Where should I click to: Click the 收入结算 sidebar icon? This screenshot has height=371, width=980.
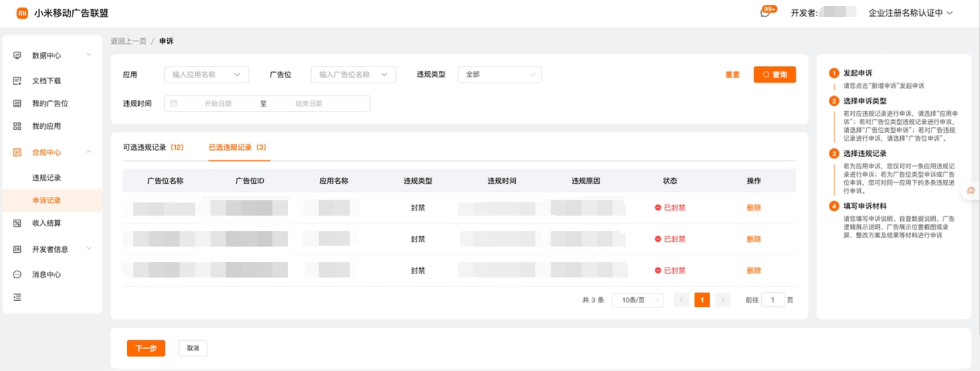[17, 223]
